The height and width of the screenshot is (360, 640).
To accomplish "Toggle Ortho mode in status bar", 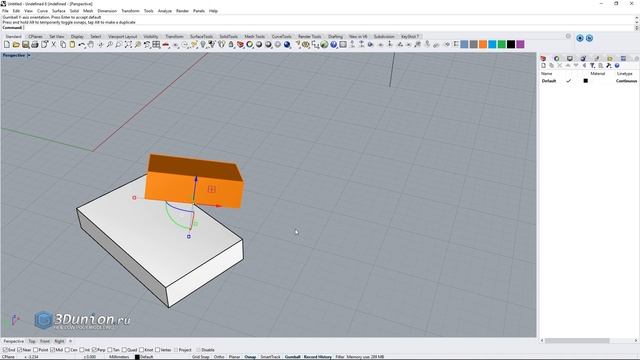I will tap(219, 357).
